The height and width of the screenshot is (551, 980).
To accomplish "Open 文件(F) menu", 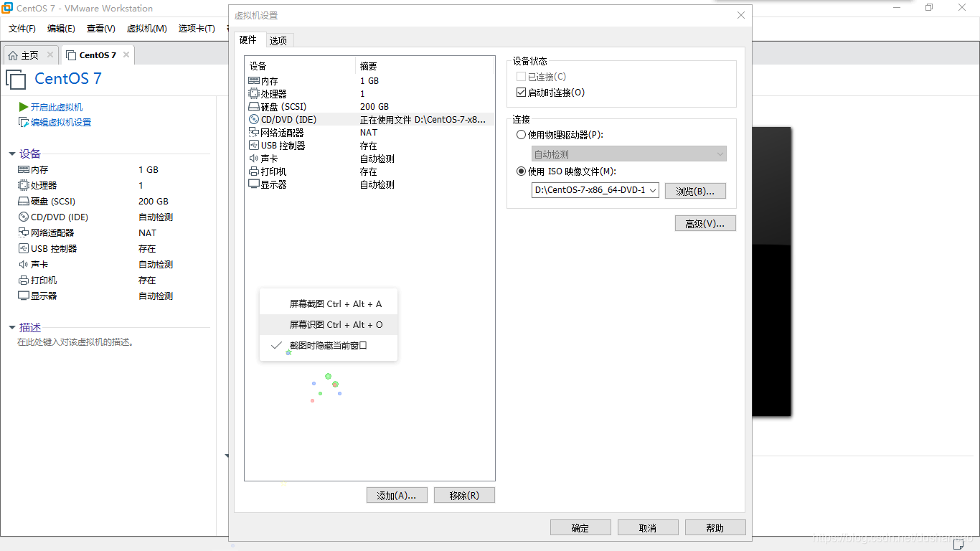I will (22, 29).
